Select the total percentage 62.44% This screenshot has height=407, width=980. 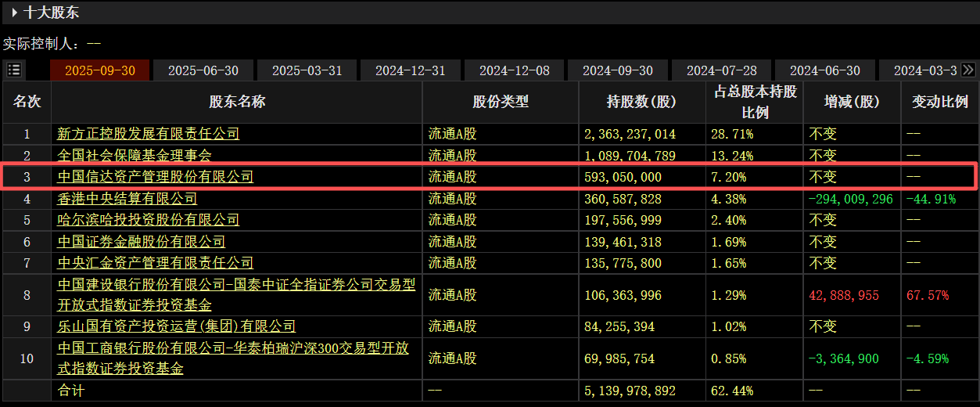click(x=731, y=390)
